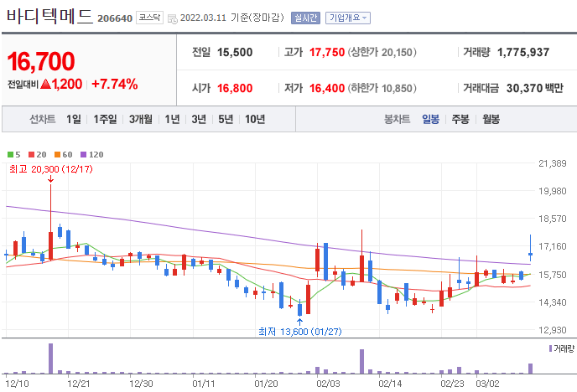This screenshot has width=577, height=392.
Task: Click the 전일 value 15,500
Action: (x=235, y=52)
